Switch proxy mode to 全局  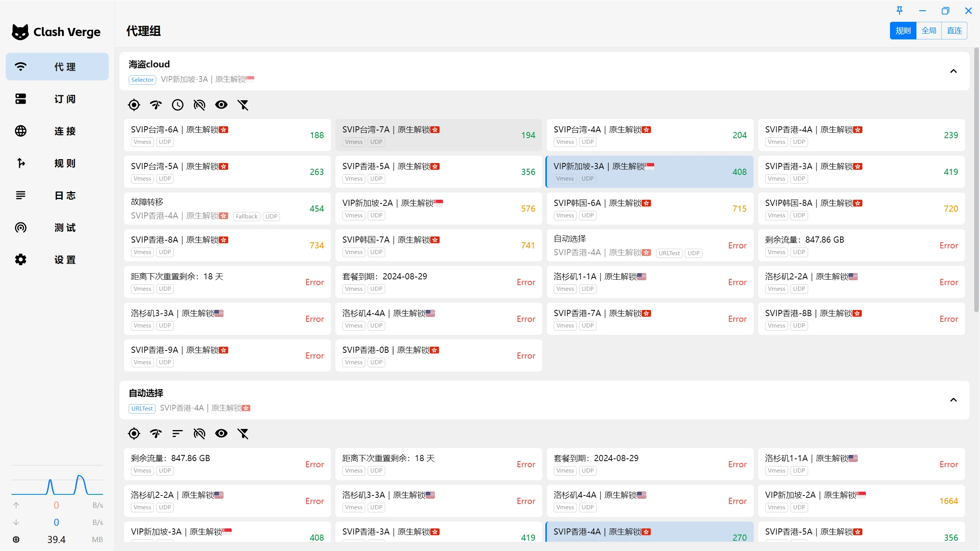(929, 31)
